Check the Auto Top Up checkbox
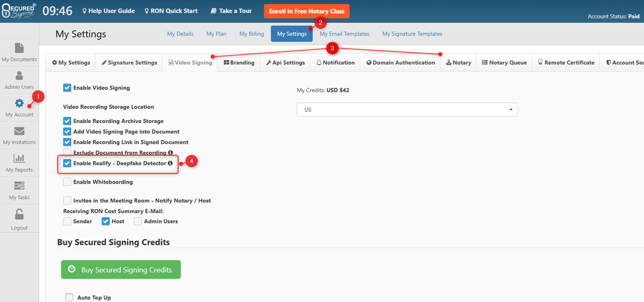The image size is (644, 302). click(69, 297)
